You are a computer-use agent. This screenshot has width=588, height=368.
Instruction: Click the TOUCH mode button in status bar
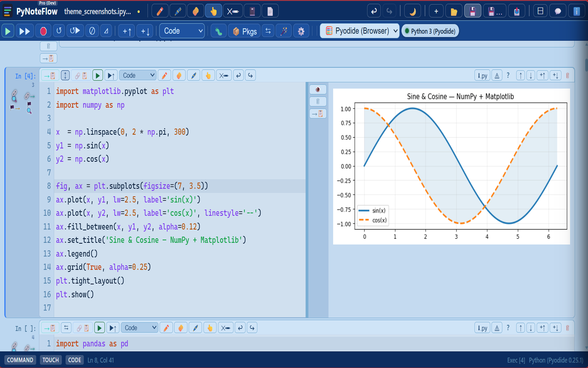[51, 360]
